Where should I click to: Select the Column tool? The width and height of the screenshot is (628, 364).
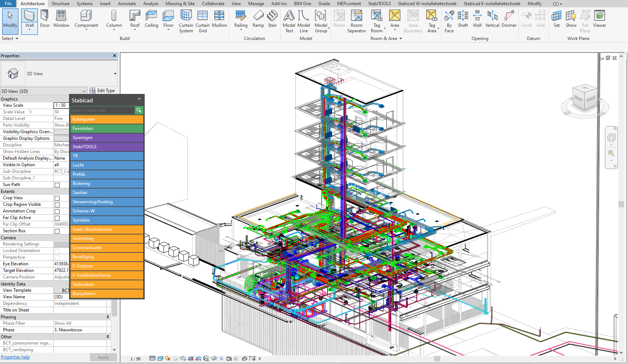pos(114,19)
